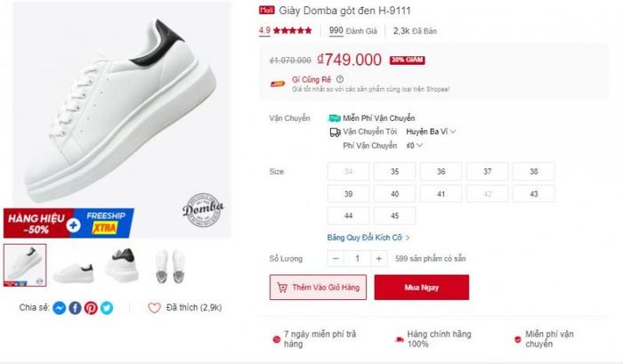Click the quantity input field

coord(358,259)
